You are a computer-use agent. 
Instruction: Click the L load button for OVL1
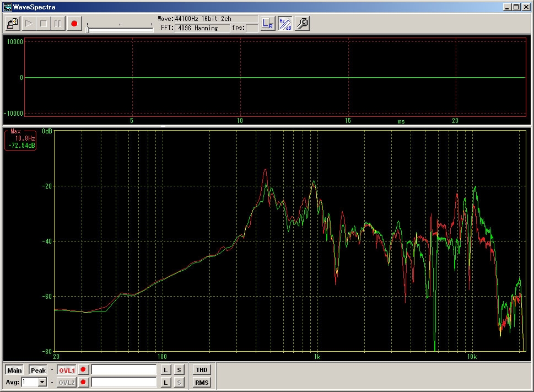pos(165,370)
